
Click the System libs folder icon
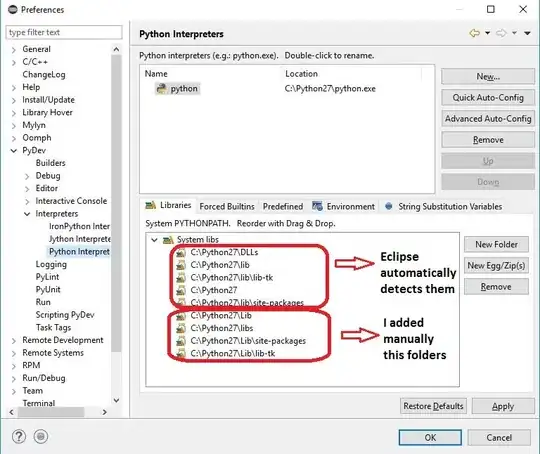pyautogui.click(x=168, y=240)
